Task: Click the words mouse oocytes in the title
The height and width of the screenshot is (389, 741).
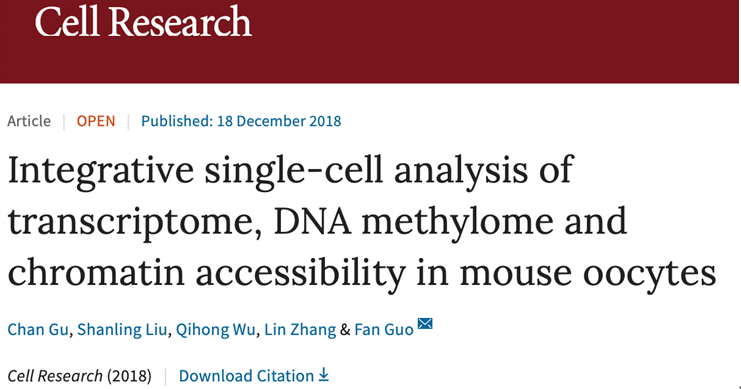Action: point(588,274)
